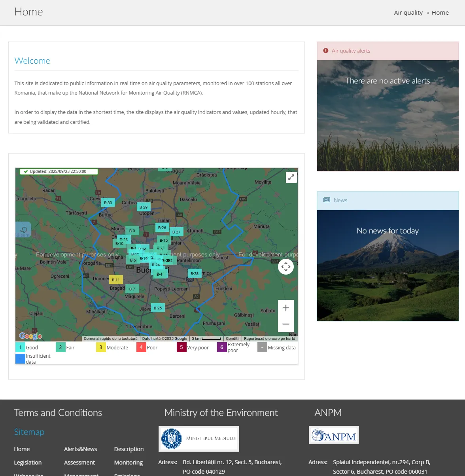Click 'Raportează o eroare pe hartă'
465x476 pixels.
pos(270,339)
